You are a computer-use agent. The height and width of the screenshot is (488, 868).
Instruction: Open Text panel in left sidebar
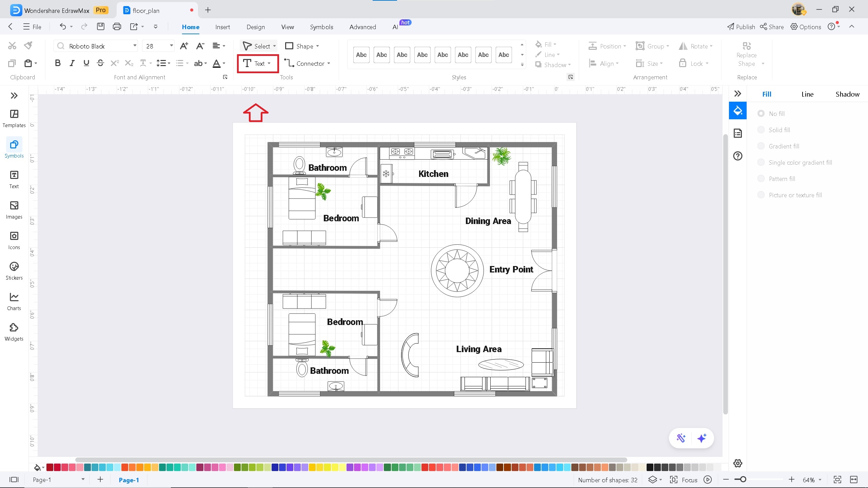[x=14, y=179]
